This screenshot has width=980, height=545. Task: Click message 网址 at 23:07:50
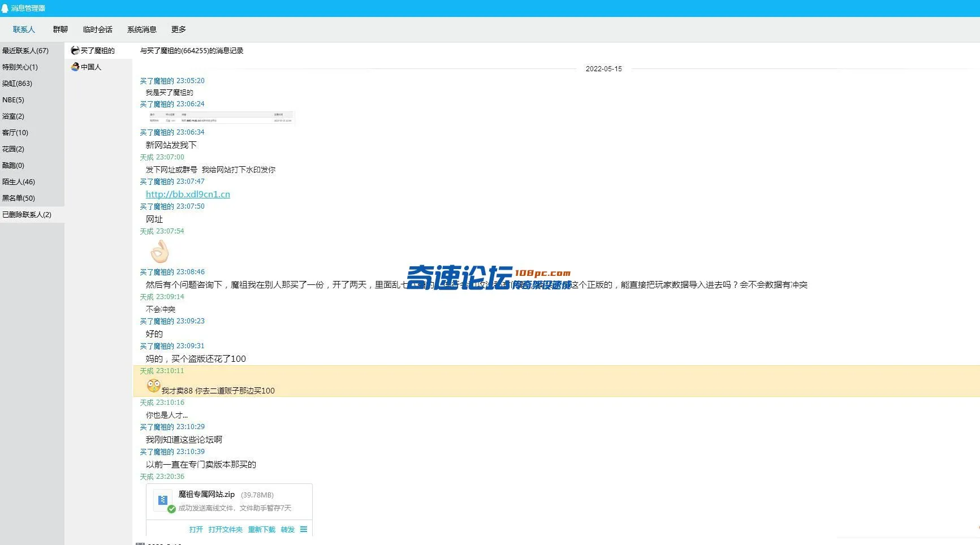pyautogui.click(x=154, y=219)
